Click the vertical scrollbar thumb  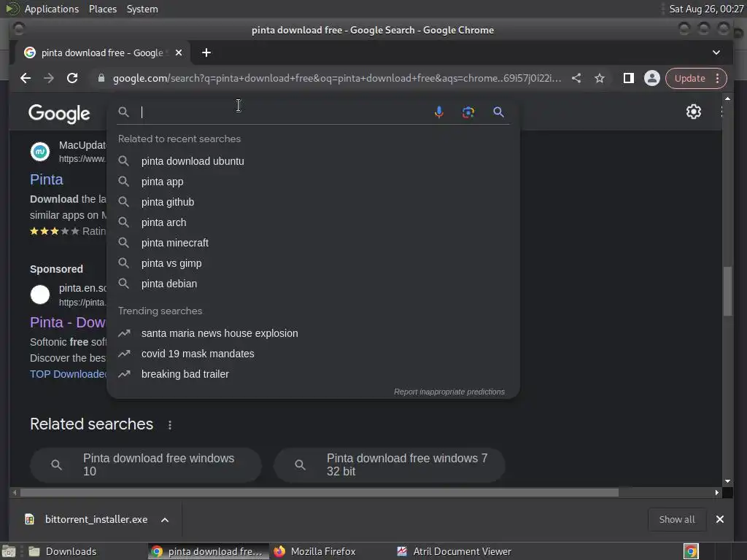click(727, 291)
